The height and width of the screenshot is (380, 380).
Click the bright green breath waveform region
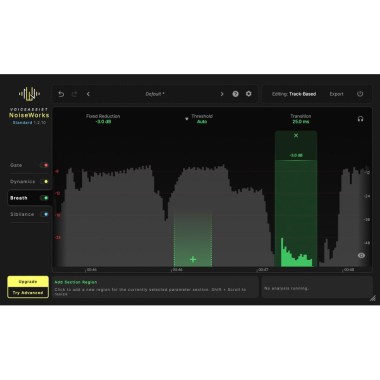click(x=297, y=253)
